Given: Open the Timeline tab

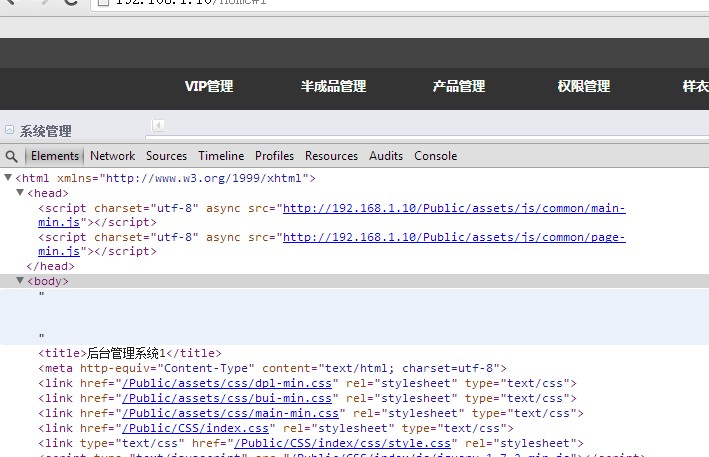Looking at the screenshot, I should pos(221,156).
